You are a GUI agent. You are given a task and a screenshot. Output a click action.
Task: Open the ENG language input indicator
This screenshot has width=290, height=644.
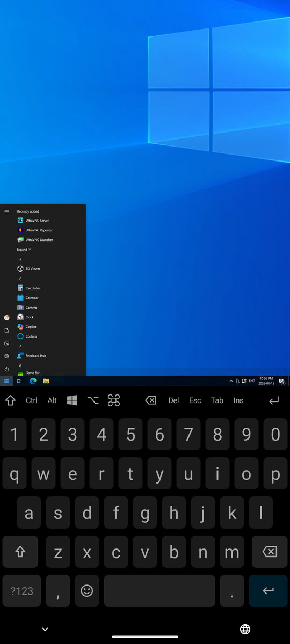252,381
